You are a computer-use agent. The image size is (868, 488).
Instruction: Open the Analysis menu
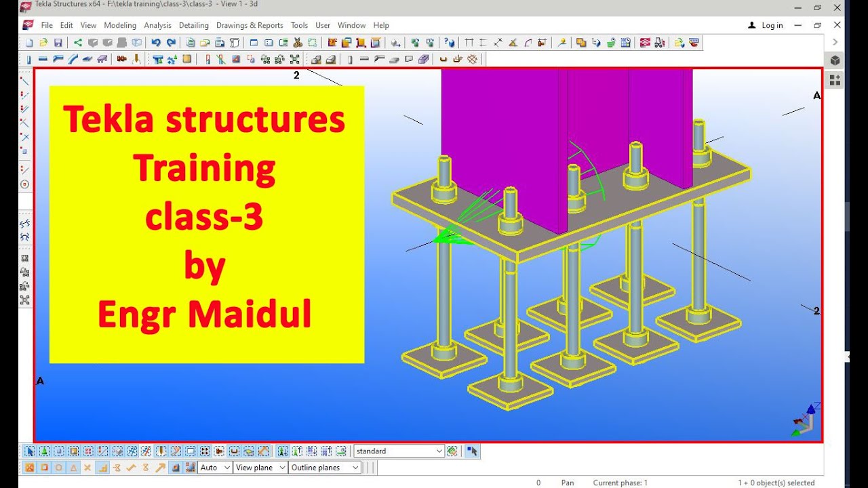click(157, 25)
